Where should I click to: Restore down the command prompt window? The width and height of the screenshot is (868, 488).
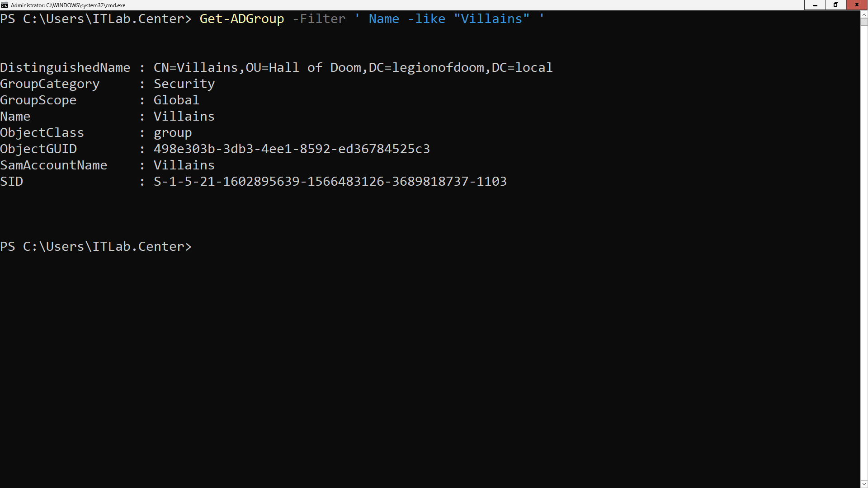[835, 5]
